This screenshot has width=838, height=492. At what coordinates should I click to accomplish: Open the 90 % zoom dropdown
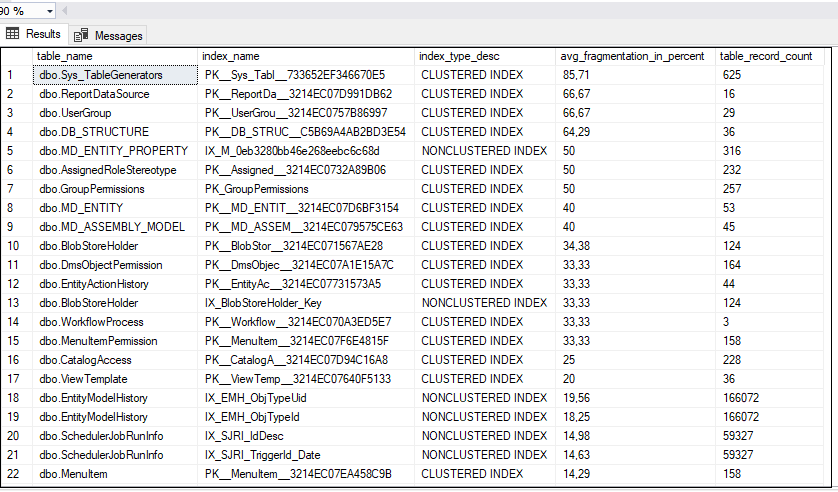click(x=51, y=10)
